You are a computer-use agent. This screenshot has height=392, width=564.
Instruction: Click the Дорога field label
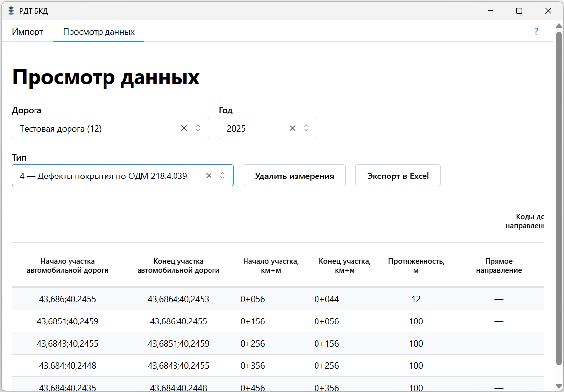pyautogui.click(x=27, y=110)
